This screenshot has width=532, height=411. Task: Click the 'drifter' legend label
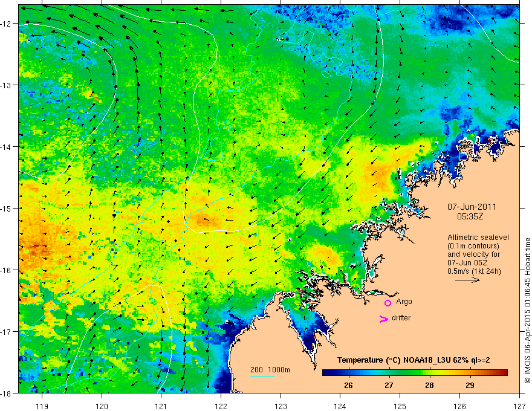(401, 318)
